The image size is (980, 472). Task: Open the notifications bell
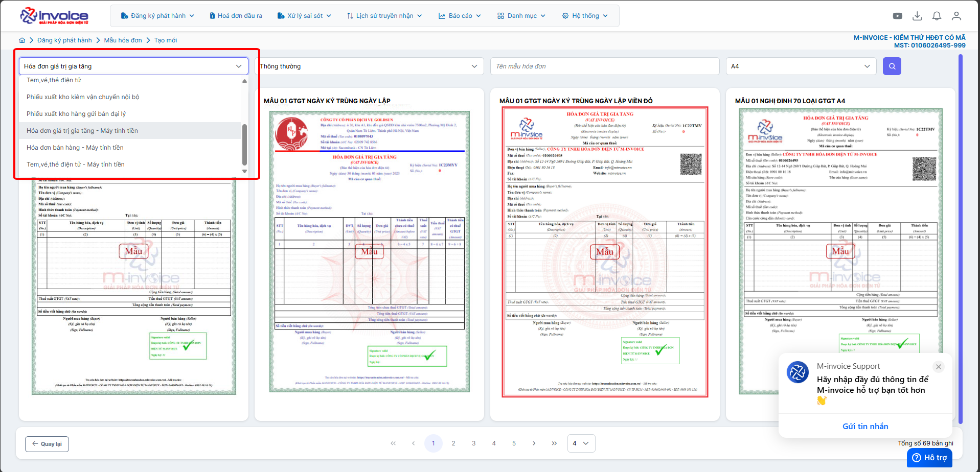tap(937, 16)
